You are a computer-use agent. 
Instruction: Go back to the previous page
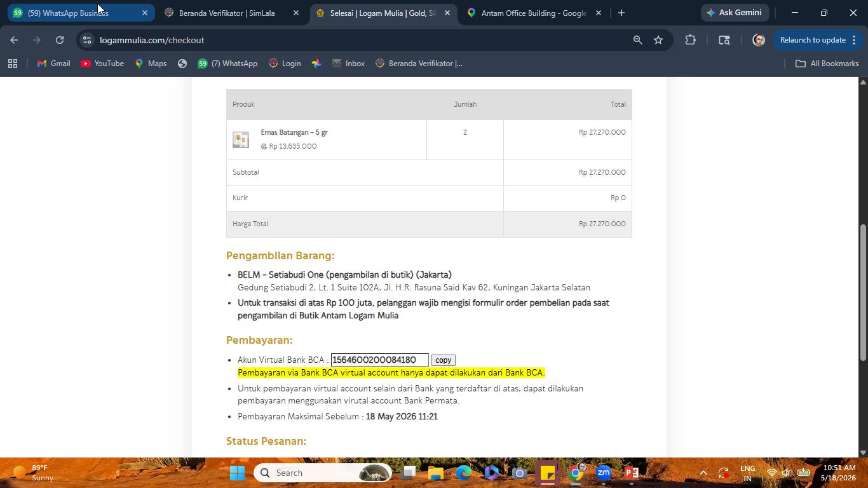click(x=14, y=40)
